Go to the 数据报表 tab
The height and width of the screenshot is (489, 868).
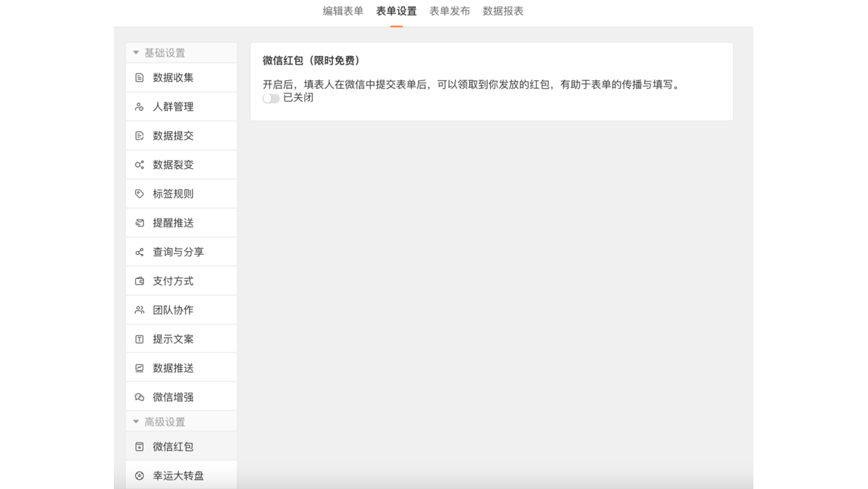point(503,11)
